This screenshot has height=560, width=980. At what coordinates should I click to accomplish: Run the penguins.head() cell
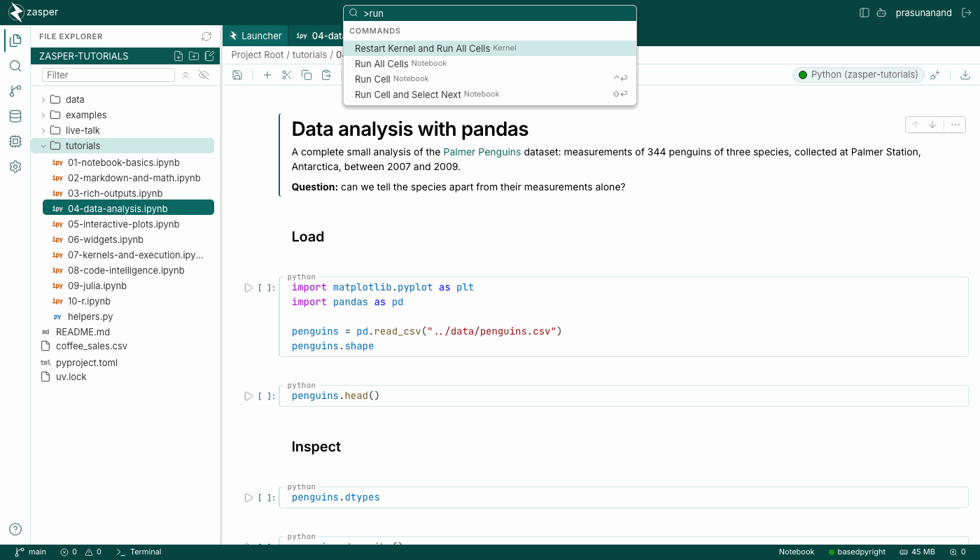[x=248, y=396]
